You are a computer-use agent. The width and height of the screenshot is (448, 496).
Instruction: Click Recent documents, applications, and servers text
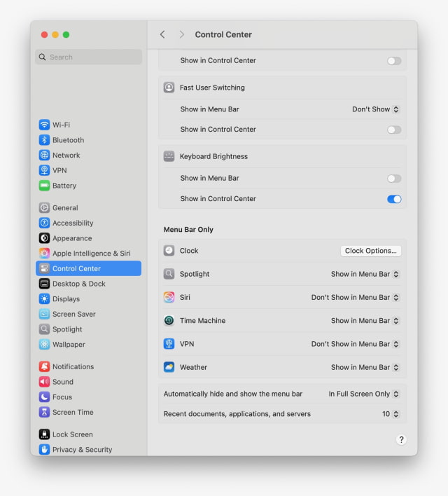[x=237, y=414]
